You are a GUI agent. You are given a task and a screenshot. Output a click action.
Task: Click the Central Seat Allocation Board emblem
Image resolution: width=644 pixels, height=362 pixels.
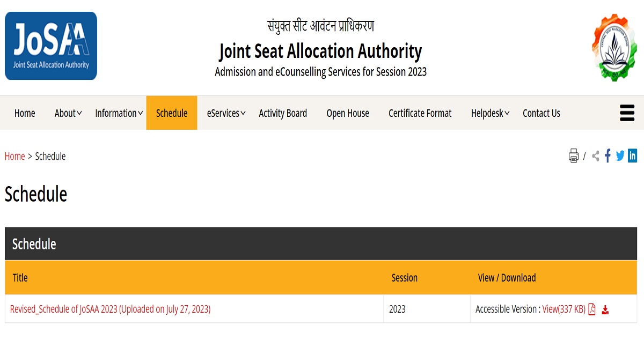tap(614, 48)
